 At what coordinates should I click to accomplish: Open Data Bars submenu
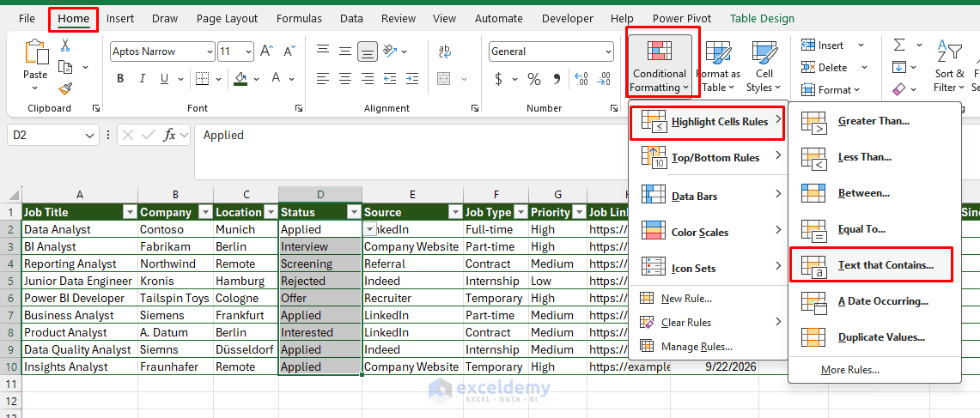click(x=708, y=196)
